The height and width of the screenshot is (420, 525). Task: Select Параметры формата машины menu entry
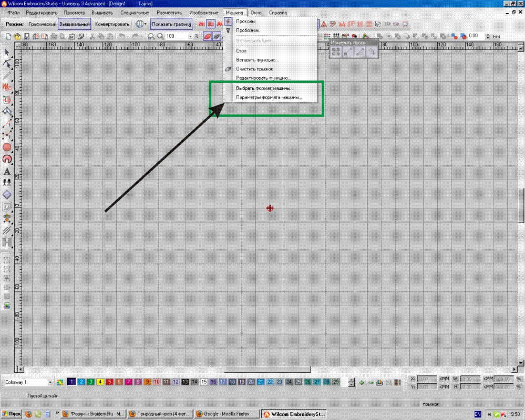(269, 97)
